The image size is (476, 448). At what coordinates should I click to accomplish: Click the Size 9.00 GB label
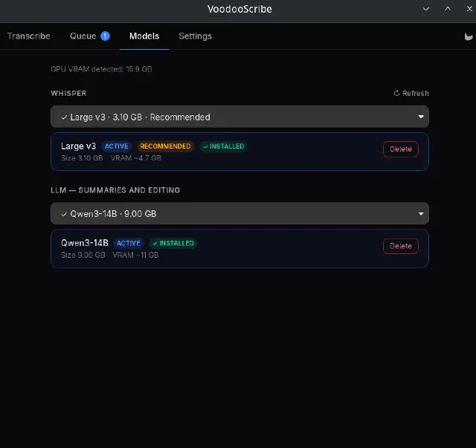[x=83, y=255]
